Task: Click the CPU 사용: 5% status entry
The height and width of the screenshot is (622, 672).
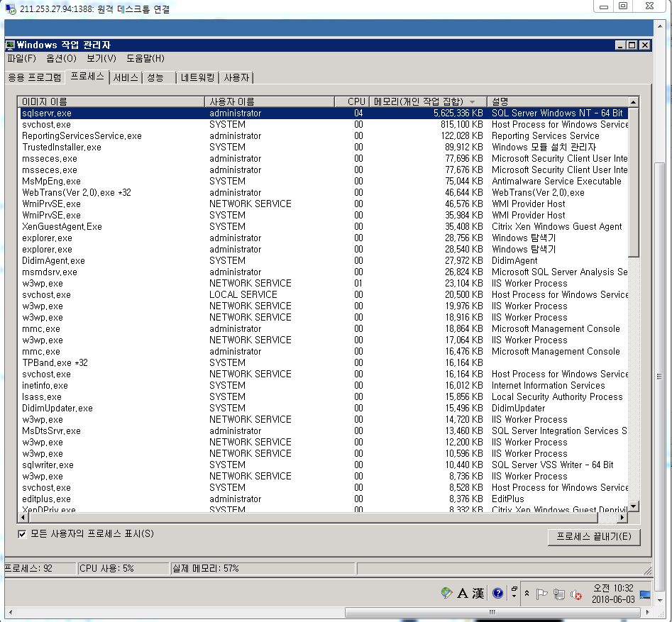Action: 124,569
